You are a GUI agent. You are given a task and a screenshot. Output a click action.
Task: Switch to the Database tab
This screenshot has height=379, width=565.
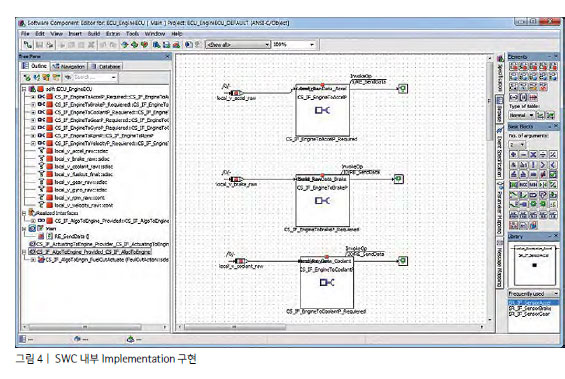(x=106, y=67)
